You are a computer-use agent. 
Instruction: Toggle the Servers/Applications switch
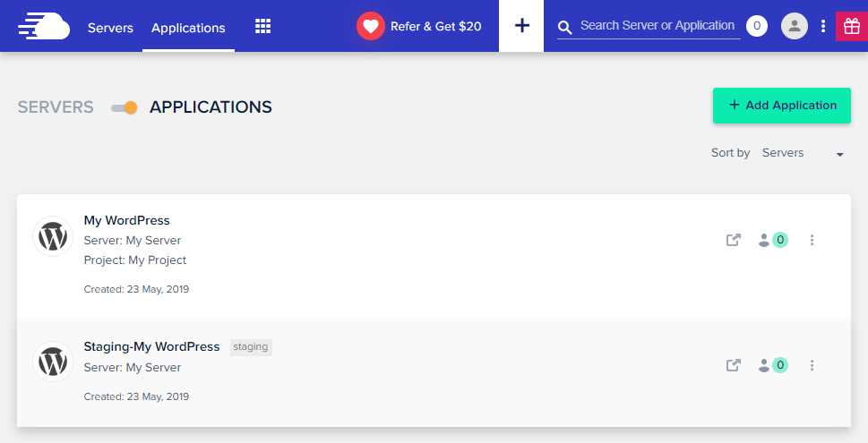[x=124, y=107]
